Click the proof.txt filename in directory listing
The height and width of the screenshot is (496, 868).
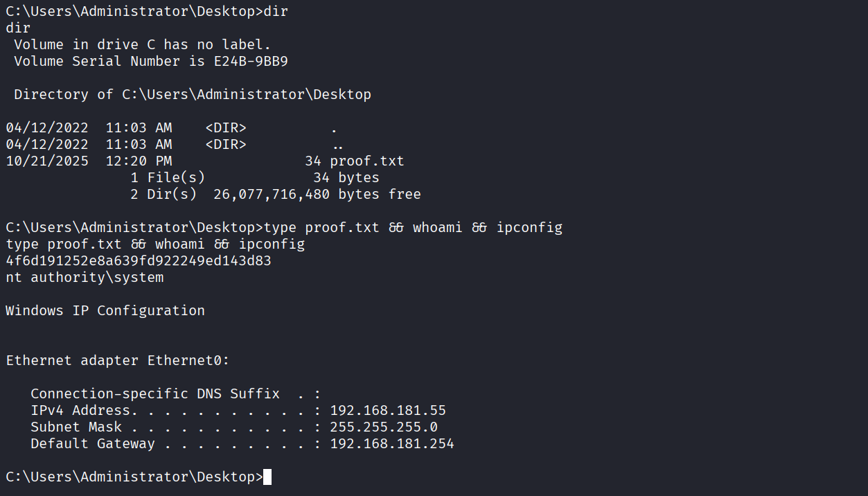coord(366,161)
